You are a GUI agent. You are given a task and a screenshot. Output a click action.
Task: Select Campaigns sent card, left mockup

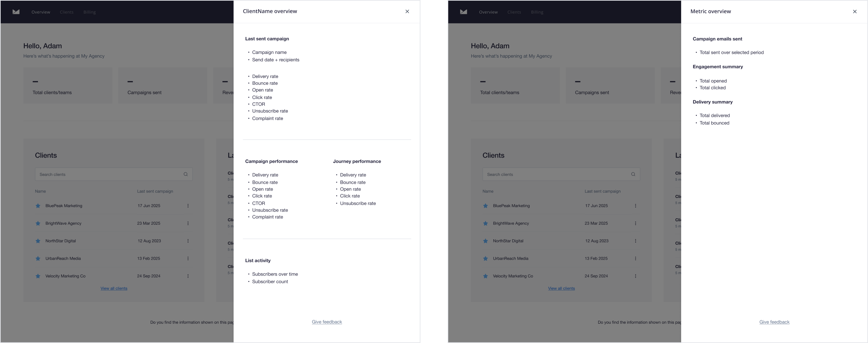click(x=163, y=85)
